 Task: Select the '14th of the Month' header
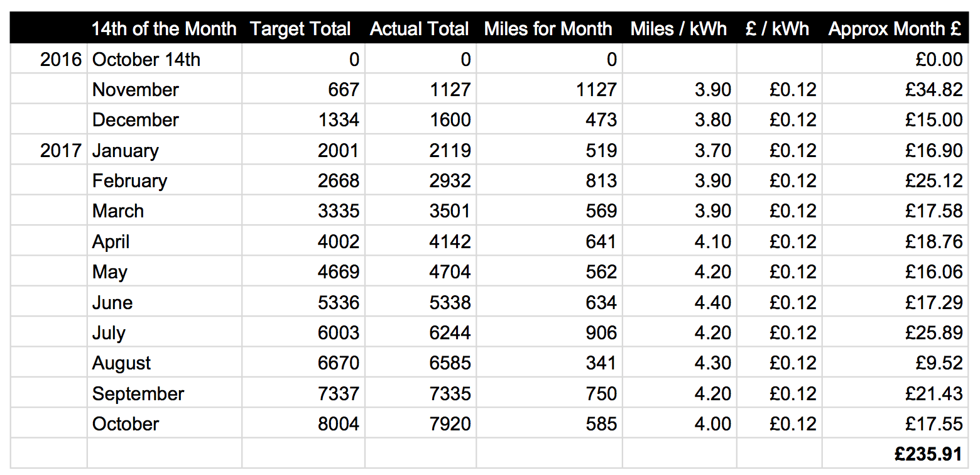164,29
